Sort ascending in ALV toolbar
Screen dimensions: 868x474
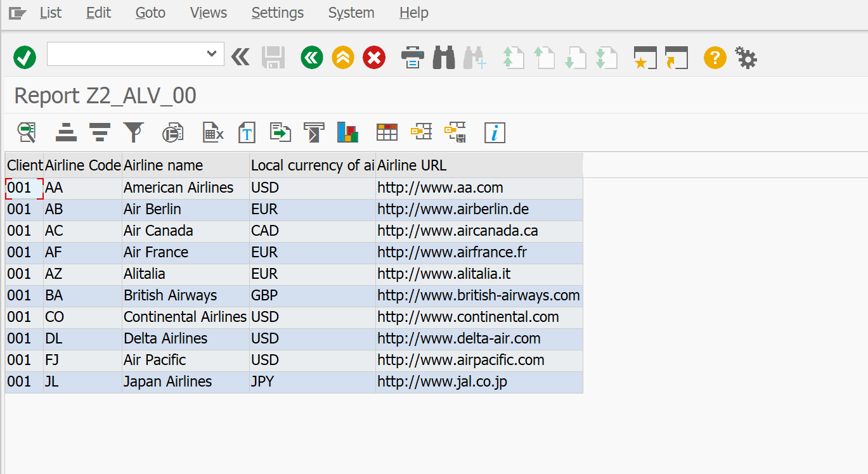point(66,132)
